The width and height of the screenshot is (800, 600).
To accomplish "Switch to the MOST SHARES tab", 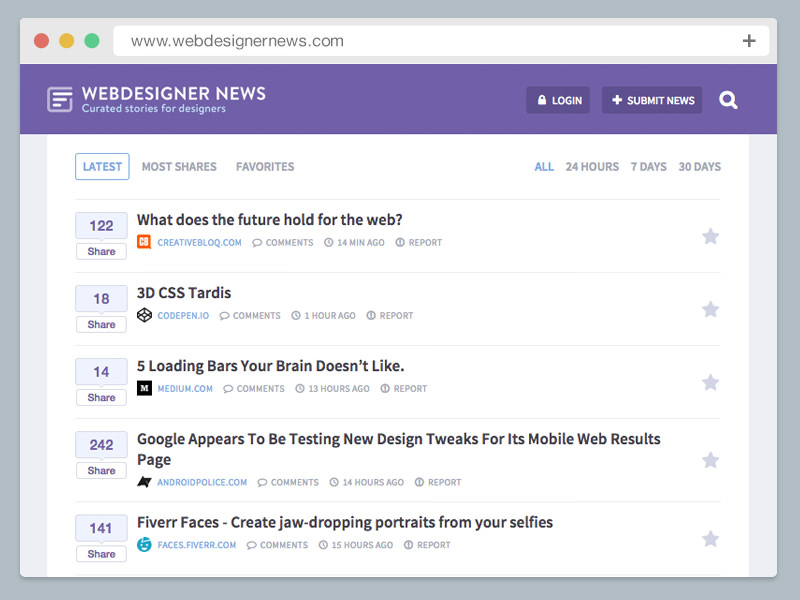I will (x=179, y=166).
